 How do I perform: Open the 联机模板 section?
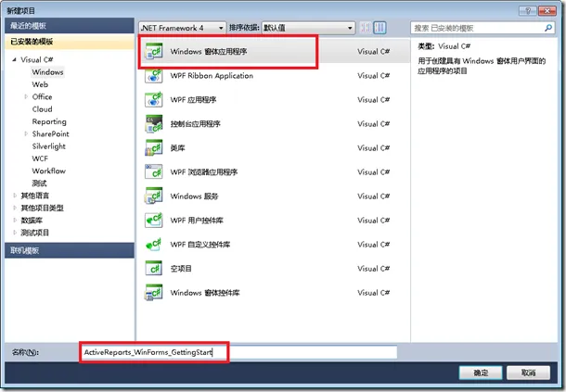[70, 250]
